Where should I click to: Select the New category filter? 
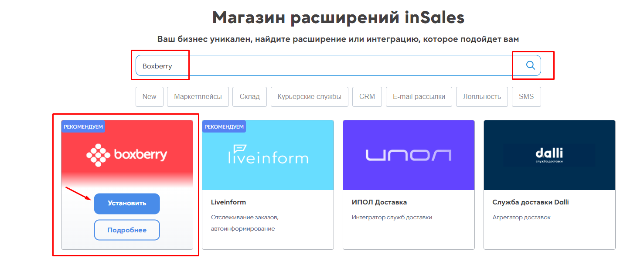(149, 97)
